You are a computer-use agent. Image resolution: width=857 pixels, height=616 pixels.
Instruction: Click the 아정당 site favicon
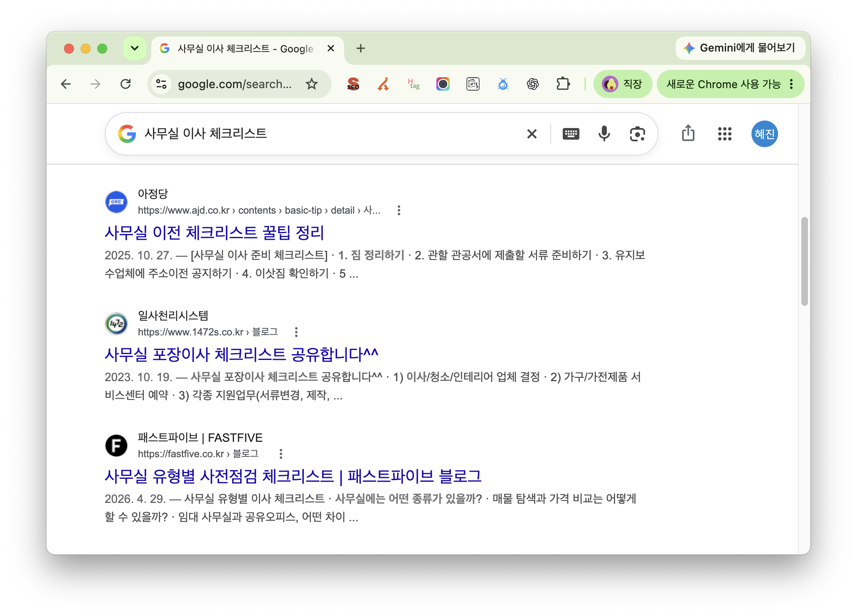coord(116,202)
